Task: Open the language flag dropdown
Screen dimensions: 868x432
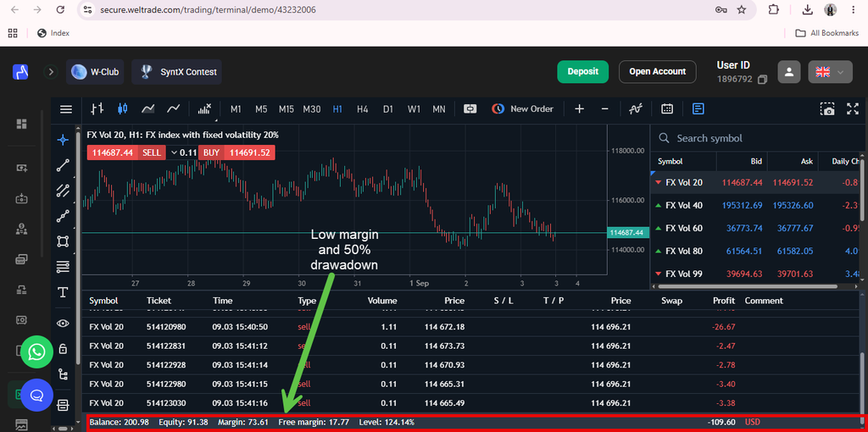Action: pos(831,72)
